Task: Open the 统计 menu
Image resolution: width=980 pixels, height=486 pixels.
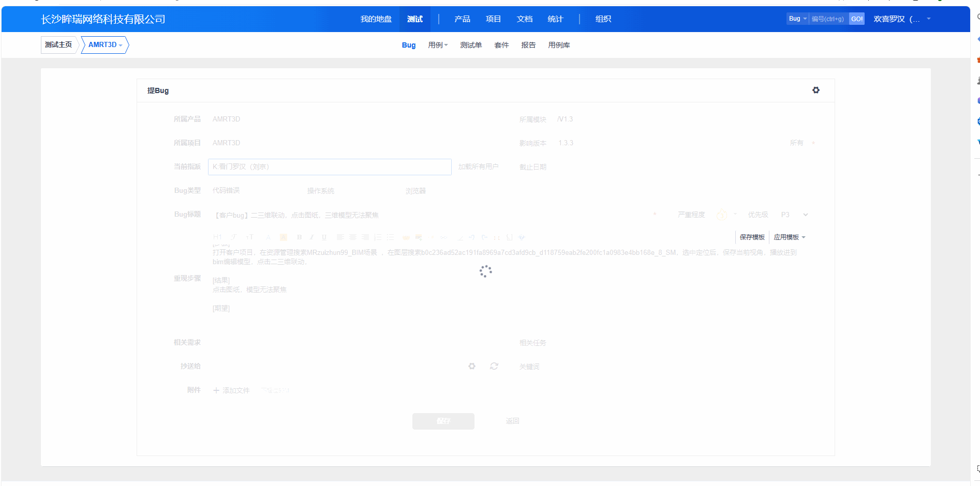Action: pyautogui.click(x=555, y=19)
